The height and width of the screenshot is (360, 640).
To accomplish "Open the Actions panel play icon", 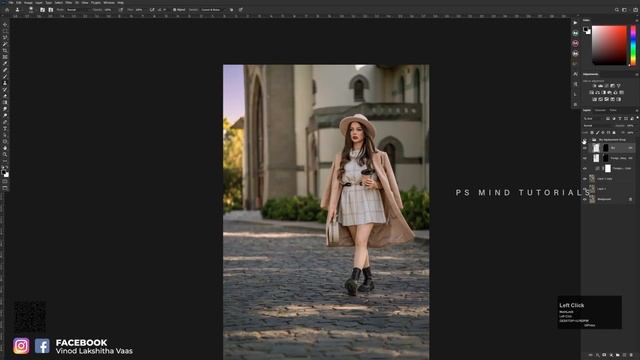I will tap(575, 22).
